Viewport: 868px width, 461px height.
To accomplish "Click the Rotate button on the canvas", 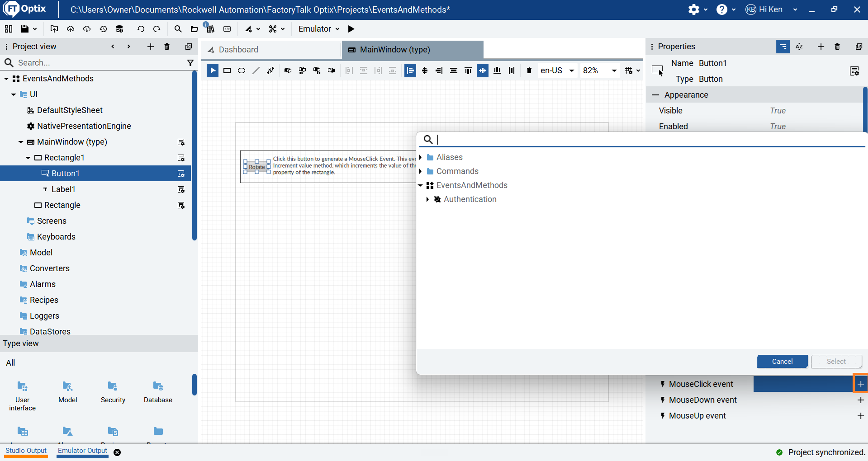I will (x=257, y=167).
